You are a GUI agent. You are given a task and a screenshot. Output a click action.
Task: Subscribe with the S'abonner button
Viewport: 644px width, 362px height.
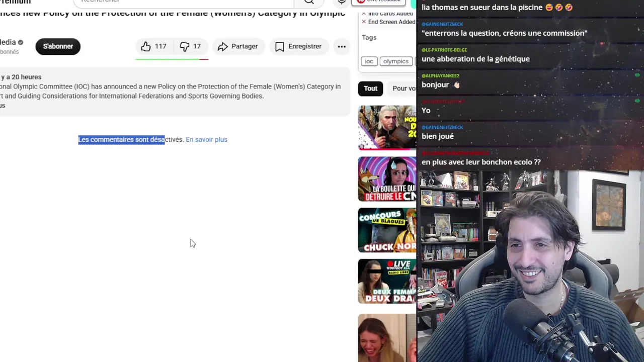point(58,46)
